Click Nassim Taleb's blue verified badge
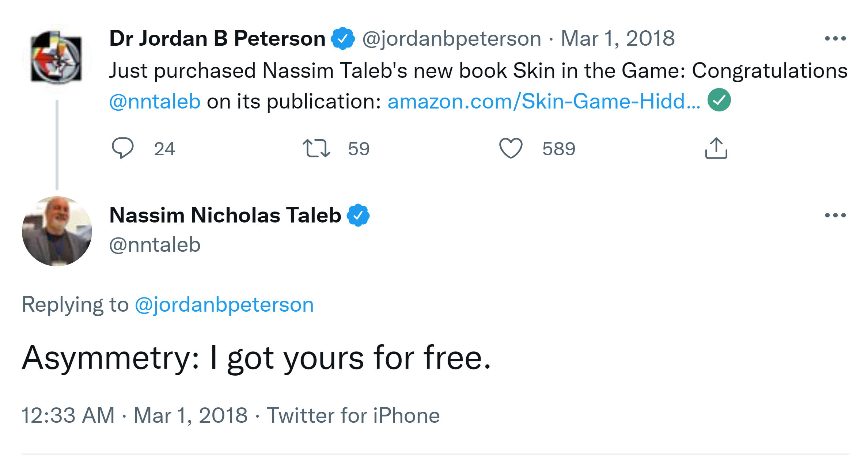Screen dimensions: 868x460 point(358,215)
